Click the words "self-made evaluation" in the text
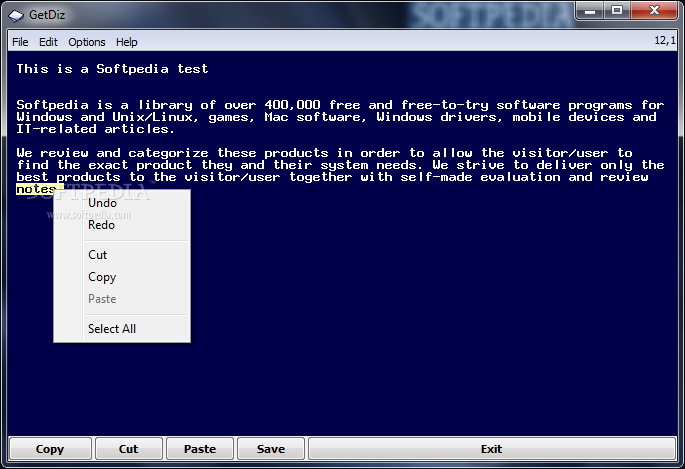 [480, 177]
